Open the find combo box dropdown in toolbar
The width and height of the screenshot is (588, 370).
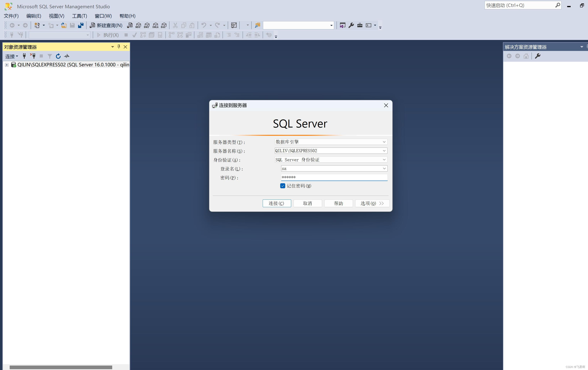331,25
